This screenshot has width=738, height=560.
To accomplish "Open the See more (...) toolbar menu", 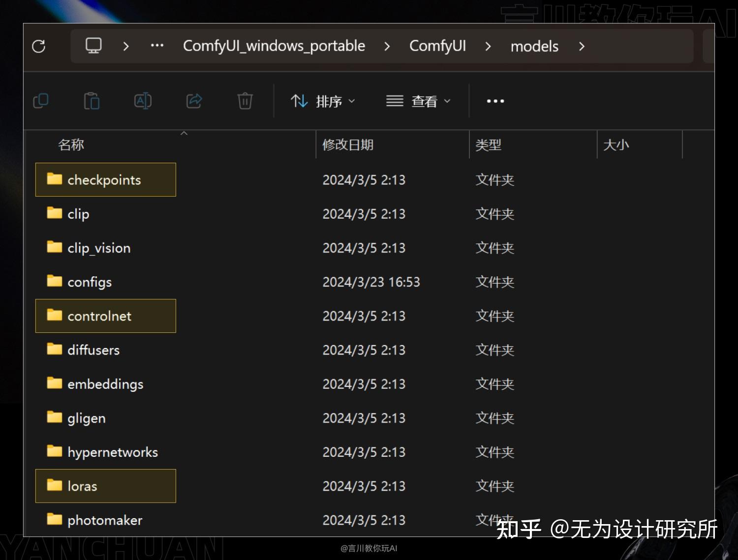I will point(494,101).
